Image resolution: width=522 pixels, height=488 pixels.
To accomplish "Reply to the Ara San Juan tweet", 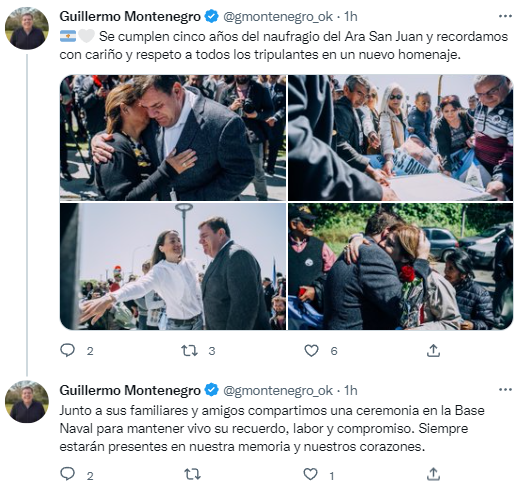I will [x=68, y=351].
